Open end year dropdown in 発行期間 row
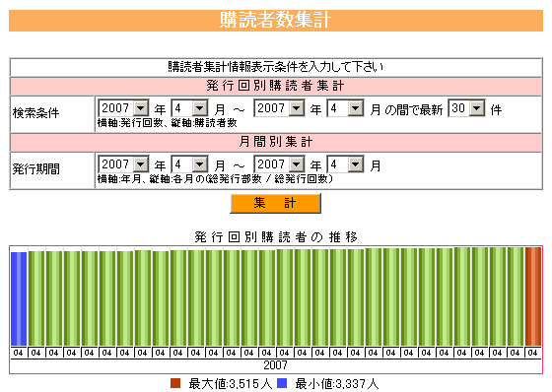 pyautogui.click(x=280, y=164)
